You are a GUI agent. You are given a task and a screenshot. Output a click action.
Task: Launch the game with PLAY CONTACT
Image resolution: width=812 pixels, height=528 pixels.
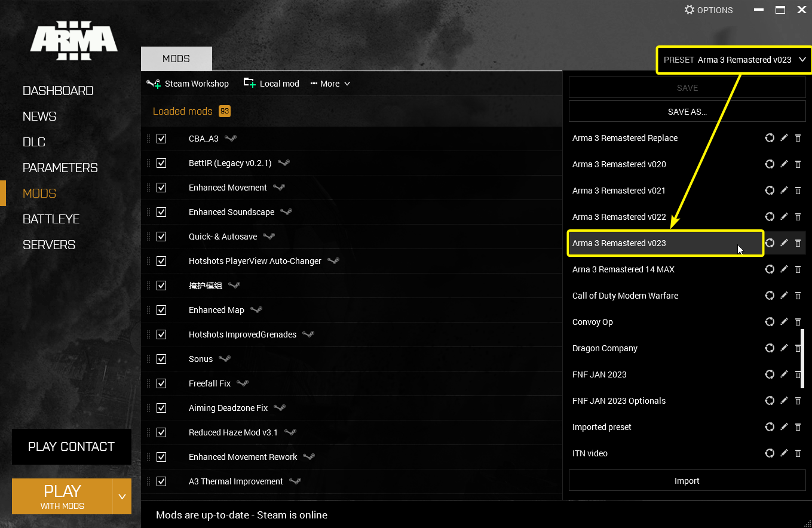(x=72, y=447)
